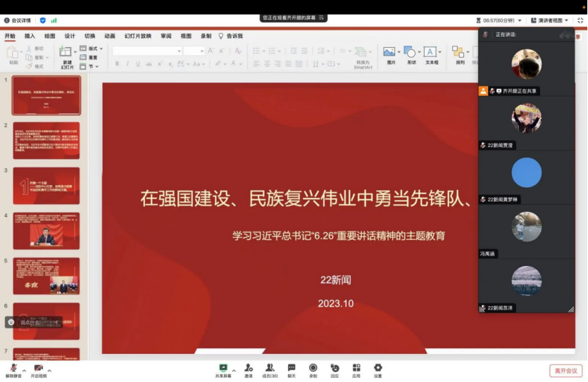The width and height of the screenshot is (588, 382).
Task: Open 会议详情 meeting details
Action: tap(19, 20)
